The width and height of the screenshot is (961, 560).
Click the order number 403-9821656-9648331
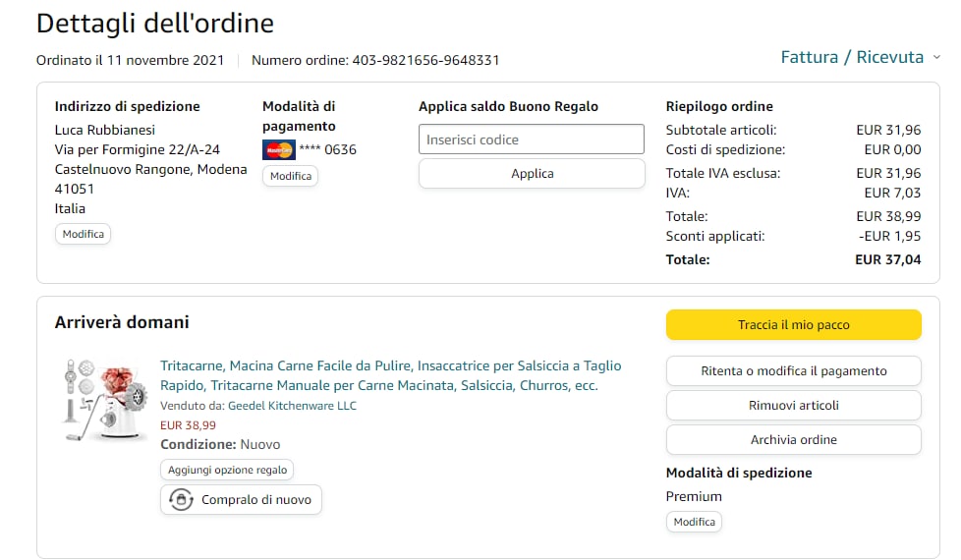[x=425, y=60]
